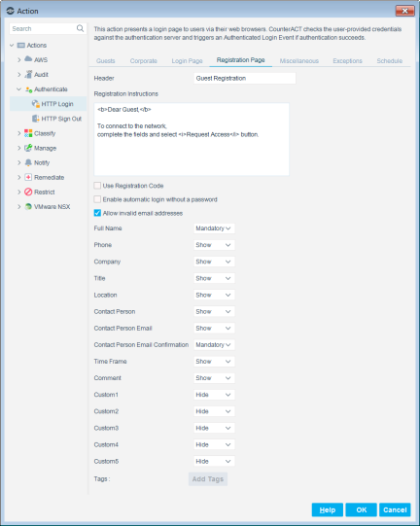420x526 pixels.
Task: Click the Cancel button
Action: coord(395,509)
